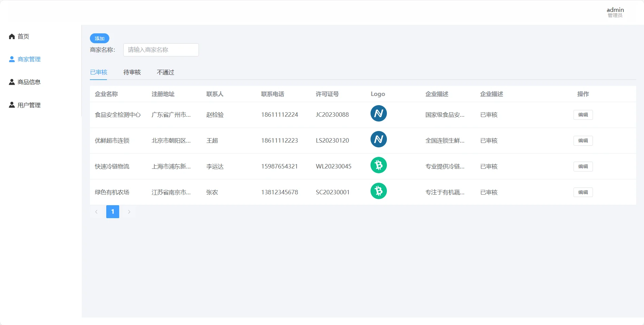Click license number JC20230088
644x325 pixels.
[x=332, y=115]
